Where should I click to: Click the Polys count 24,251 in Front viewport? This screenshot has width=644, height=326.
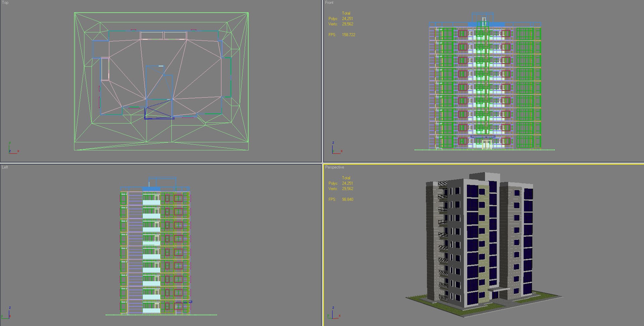[347, 19]
